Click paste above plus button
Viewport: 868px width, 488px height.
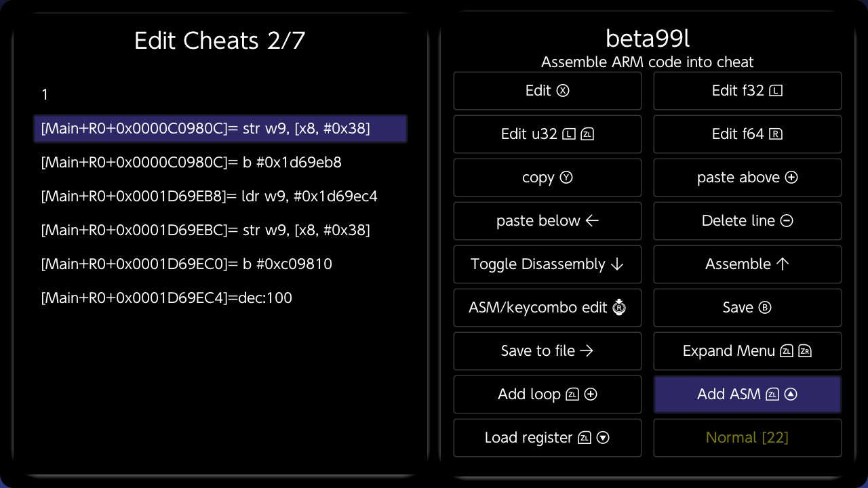pyautogui.click(x=747, y=178)
